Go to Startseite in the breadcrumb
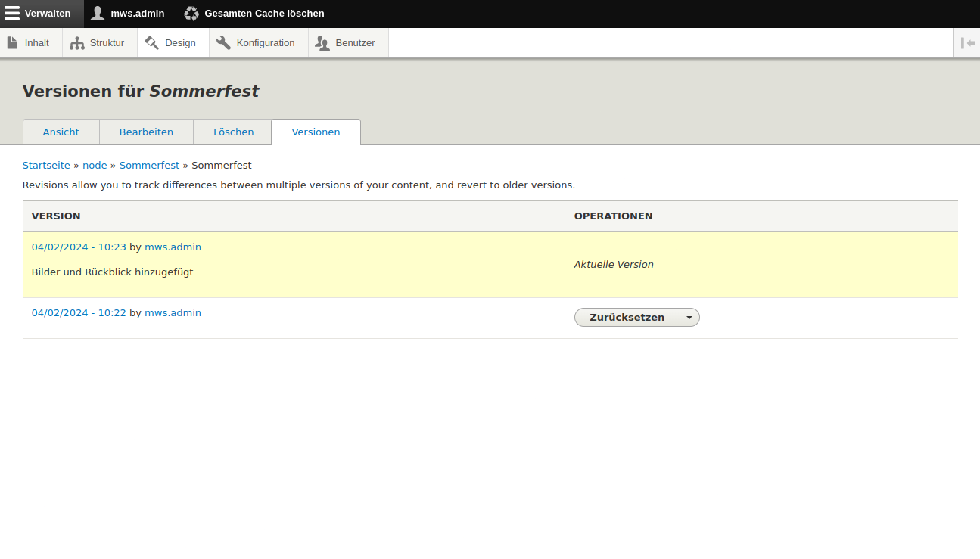Image resolution: width=980 pixels, height=559 pixels. coord(46,166)
